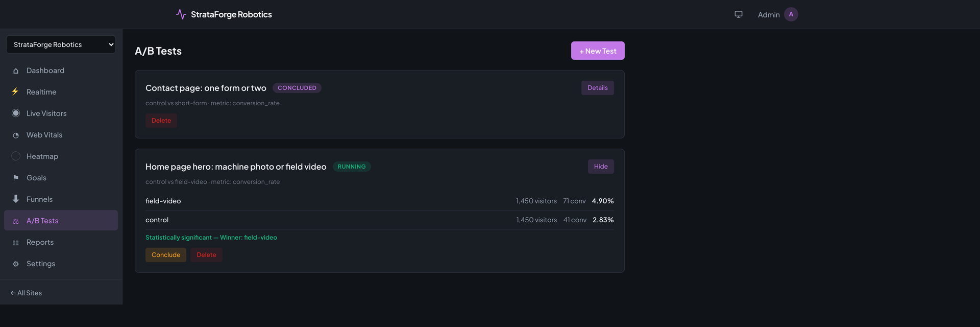Return to All Sites link

(x=26, y=293)
